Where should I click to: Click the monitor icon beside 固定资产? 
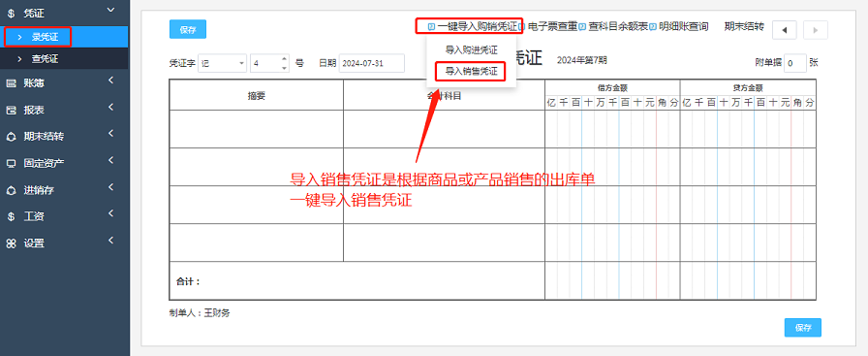point(11,164)
